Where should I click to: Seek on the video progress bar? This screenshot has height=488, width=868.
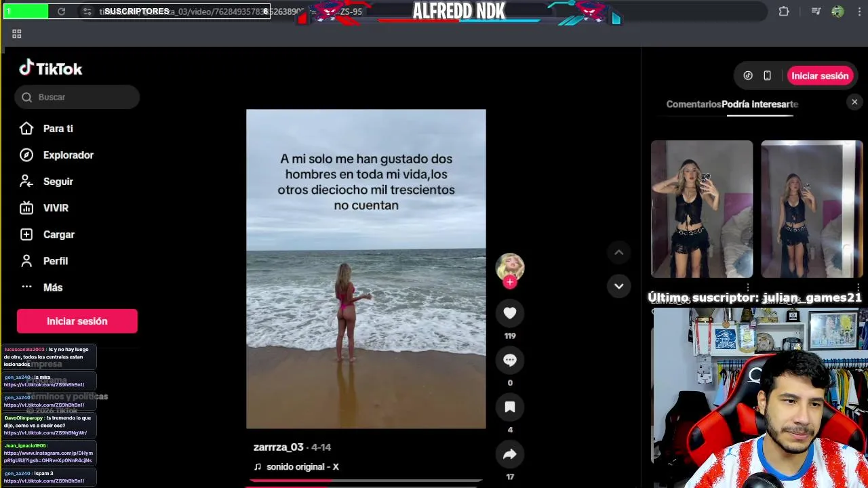coord(366,481)
